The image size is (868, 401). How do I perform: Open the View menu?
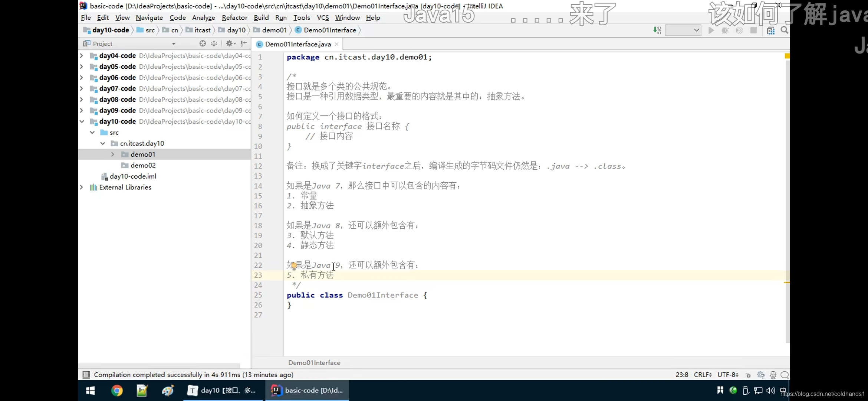[x=122, y=17]
